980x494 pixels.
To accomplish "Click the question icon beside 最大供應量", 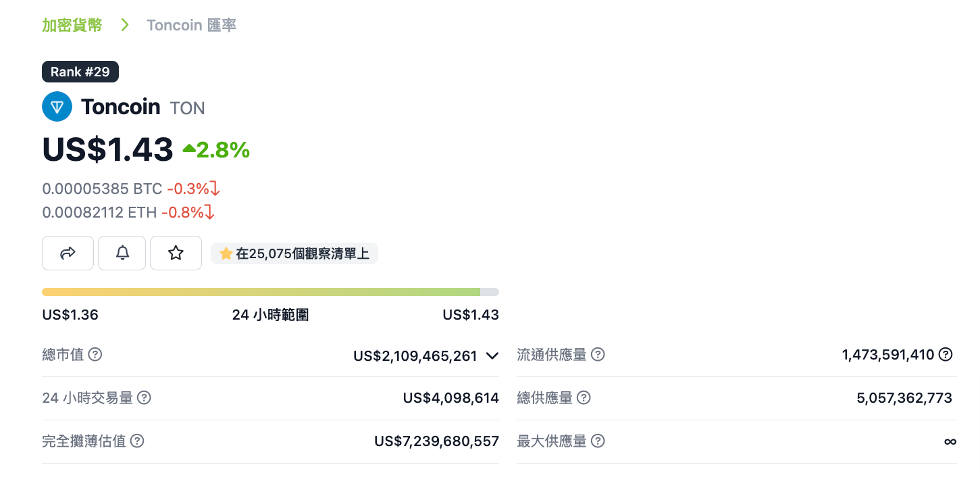I will (x=598, y=441).
